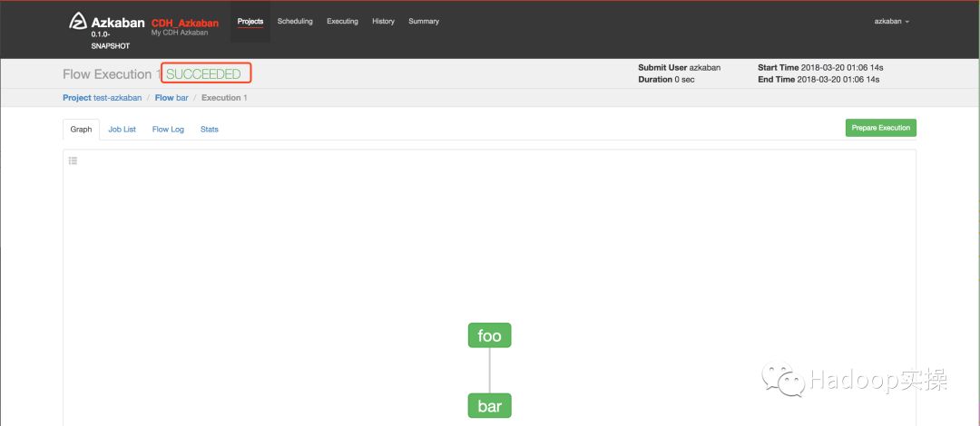Viewport: 980px width, 426px height.
Task: Switch to the Job List tab
Action: point(122,130)
